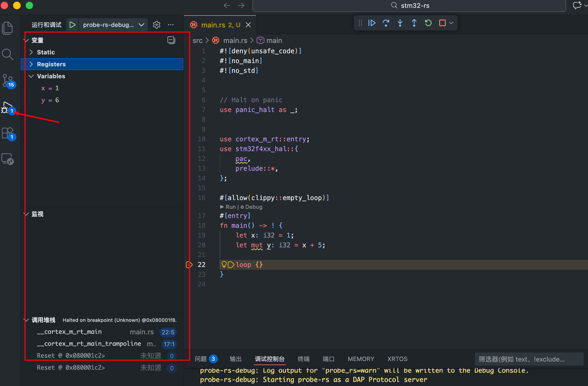Click the debug console filter field
The width and height of the screenshot is (588, 386).
529,359
